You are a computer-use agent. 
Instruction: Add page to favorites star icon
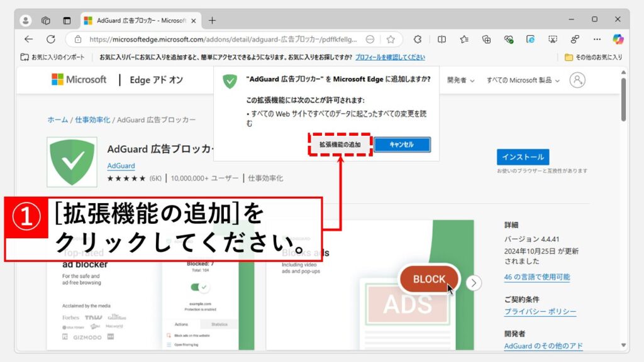[x=391, y=40]
